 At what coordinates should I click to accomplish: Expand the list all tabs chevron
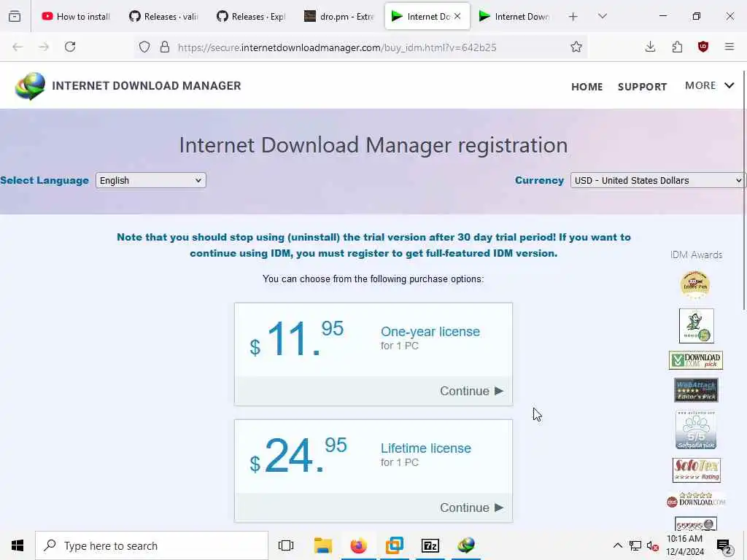tap(602, 16)
